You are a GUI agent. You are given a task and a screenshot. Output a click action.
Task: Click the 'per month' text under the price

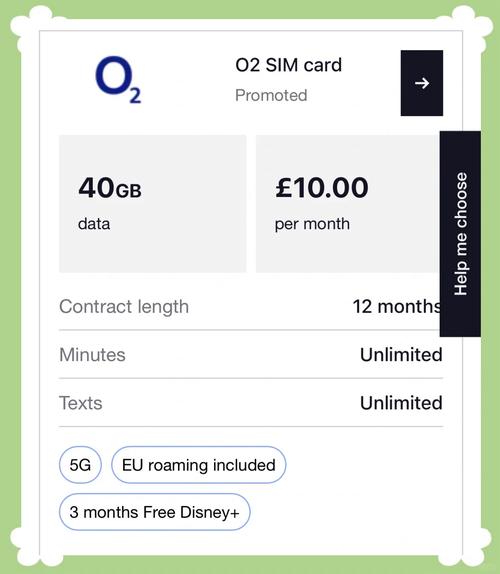tap(312, 224)
